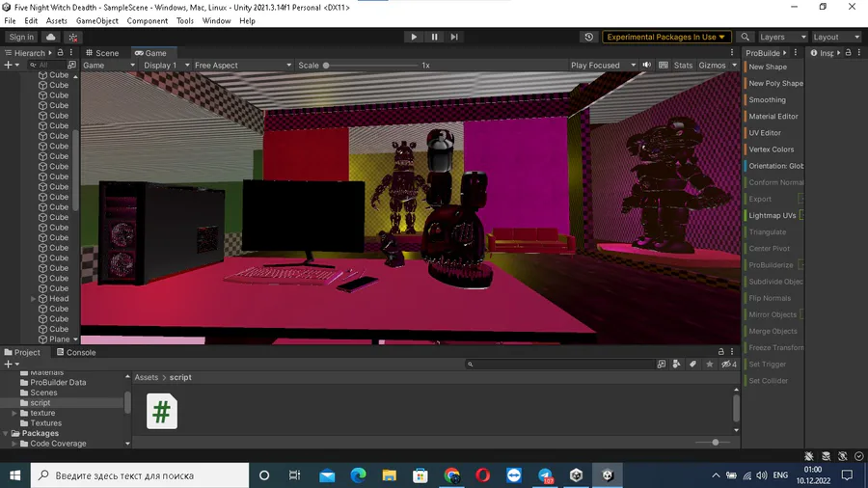Toggle hidden packages visibility eye icon
The height and width of the screenshot is (488, 868).
pyautogui.click(x=728, y=364)
